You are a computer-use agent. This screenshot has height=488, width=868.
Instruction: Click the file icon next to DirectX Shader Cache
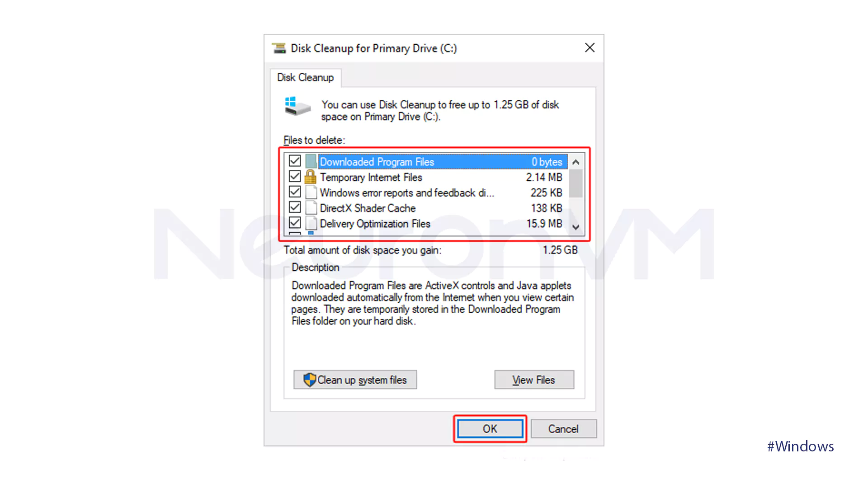(311, 208)
